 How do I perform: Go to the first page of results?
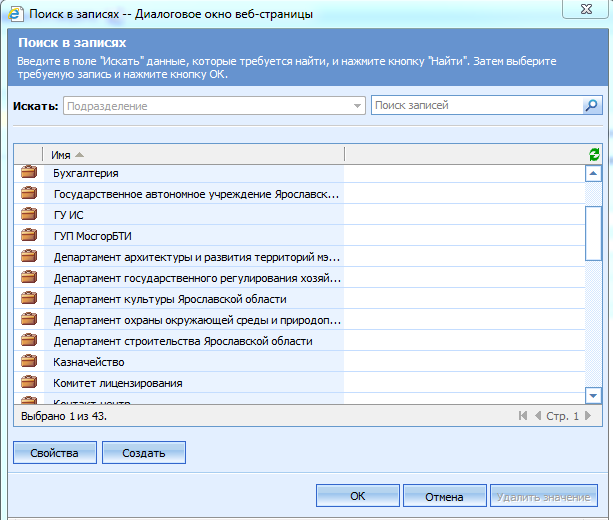tap(522, 416)
